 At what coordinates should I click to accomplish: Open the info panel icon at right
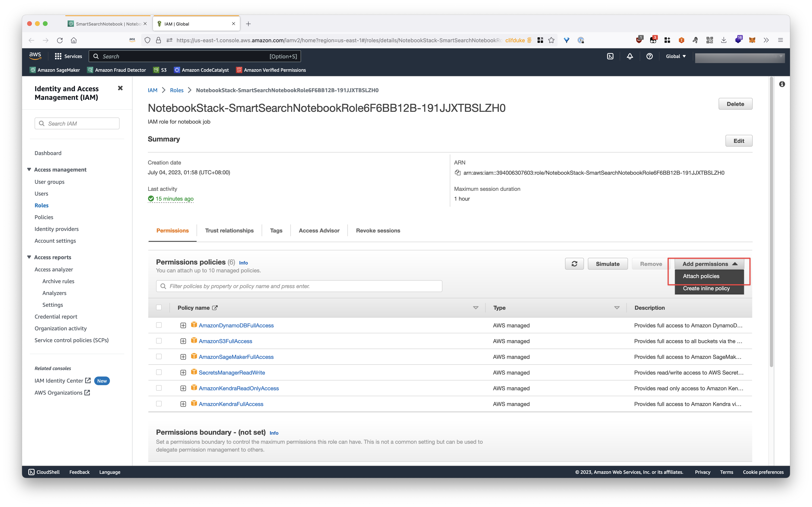(x=782, y=84)
